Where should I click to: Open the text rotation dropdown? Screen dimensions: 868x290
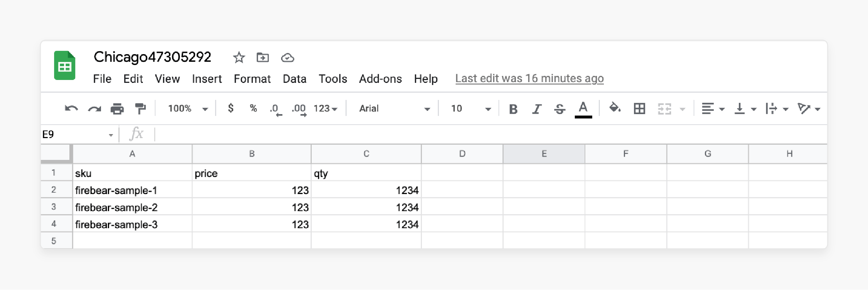pos(809,109)
